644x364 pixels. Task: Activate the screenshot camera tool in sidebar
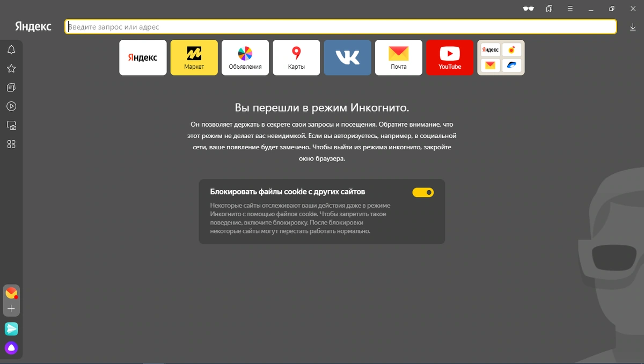point(11,125)
